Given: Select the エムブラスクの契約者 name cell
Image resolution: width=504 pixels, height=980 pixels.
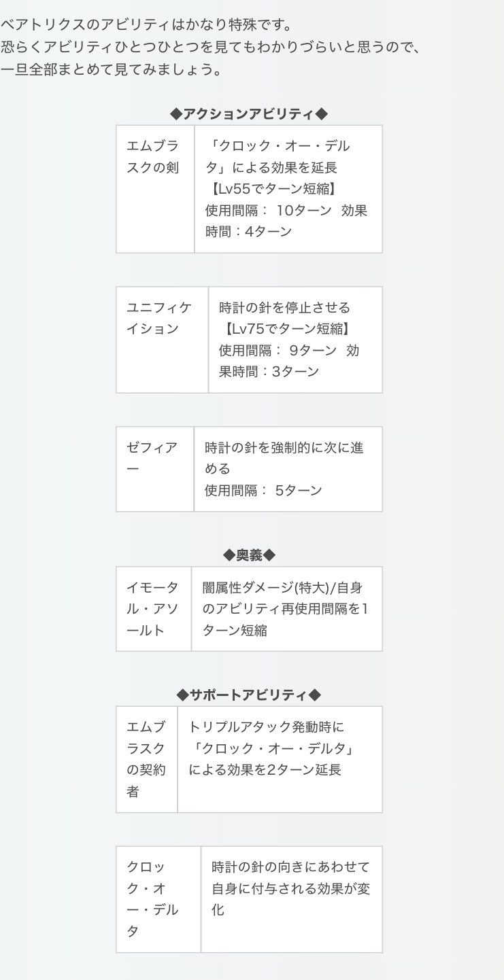Looking at the screenshot, I should (146, 759).
